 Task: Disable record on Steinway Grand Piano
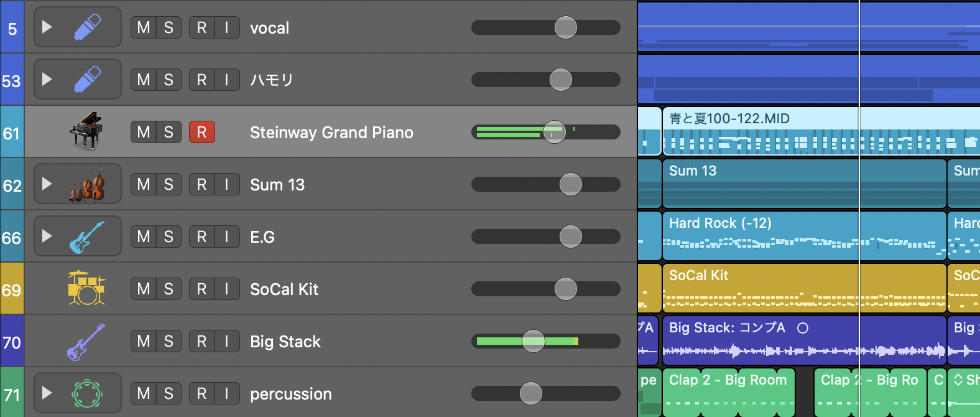(x=201, y=132)
